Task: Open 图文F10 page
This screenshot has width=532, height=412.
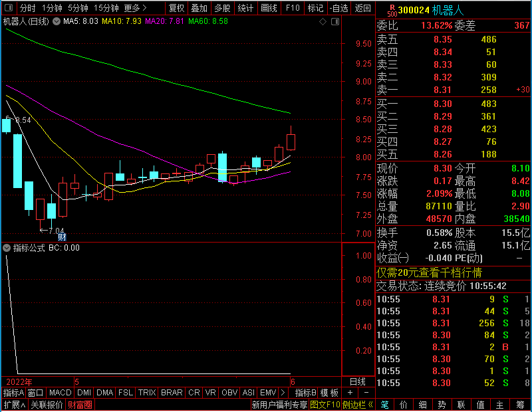Action: click(x=325, y=405)
